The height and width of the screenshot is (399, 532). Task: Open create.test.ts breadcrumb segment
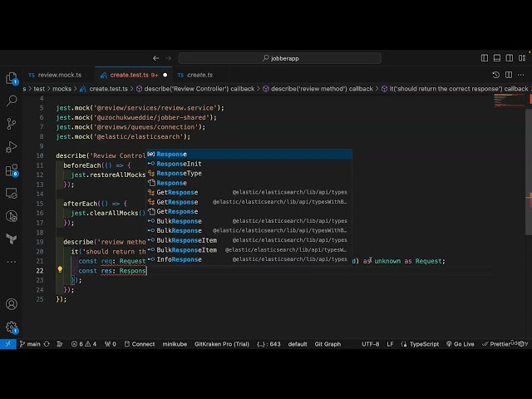104,89
